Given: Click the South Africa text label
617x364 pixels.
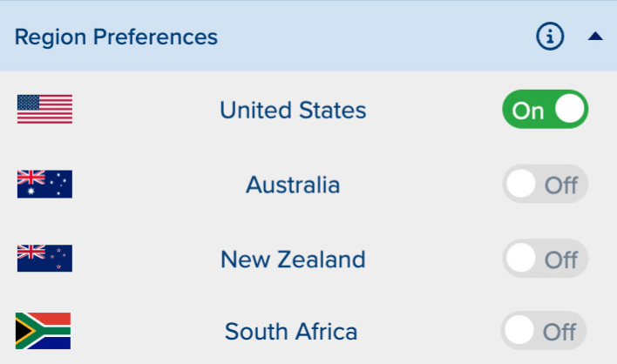Looking at the screenshot, I should [x=291, y=332].
